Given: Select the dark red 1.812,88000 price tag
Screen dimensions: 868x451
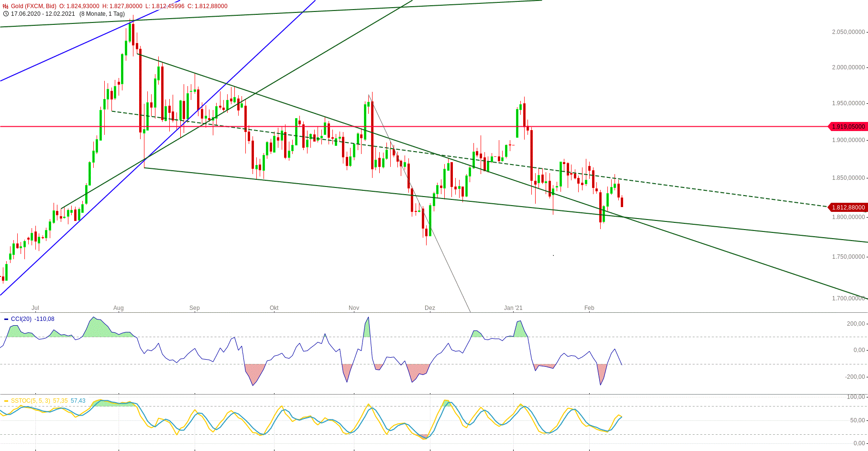Looking at the screenshot, I should click(x=847, y=207).
